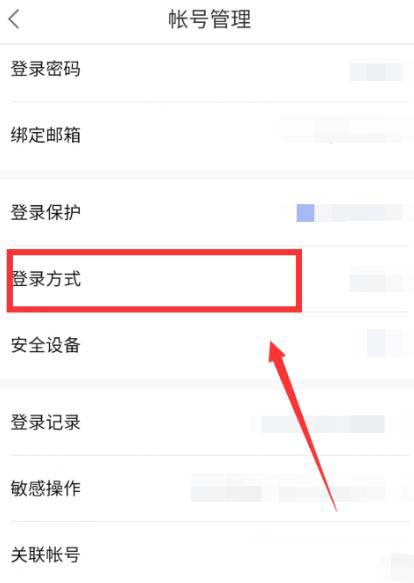
Task: Select blurred details beside 登录记录
Action: 323,424
